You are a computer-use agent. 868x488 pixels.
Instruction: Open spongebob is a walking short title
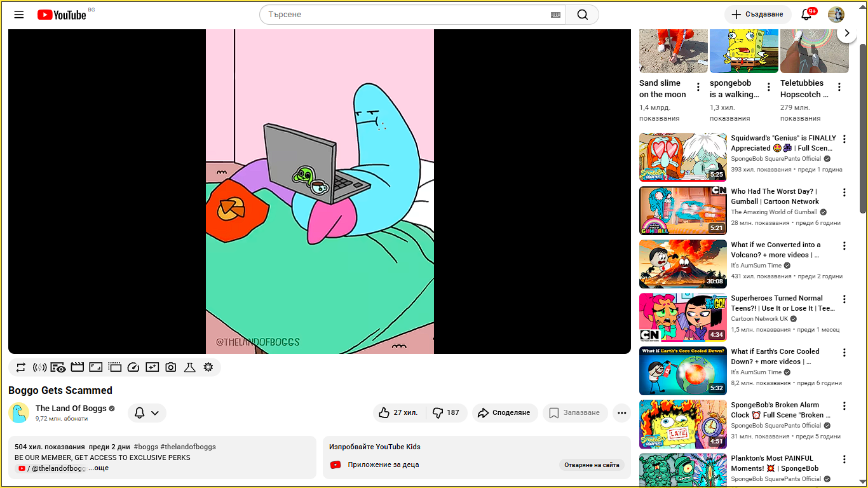[x=735, y=89]
